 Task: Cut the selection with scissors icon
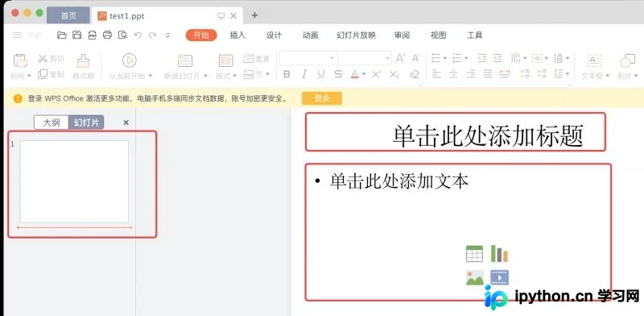pos(43,58)
